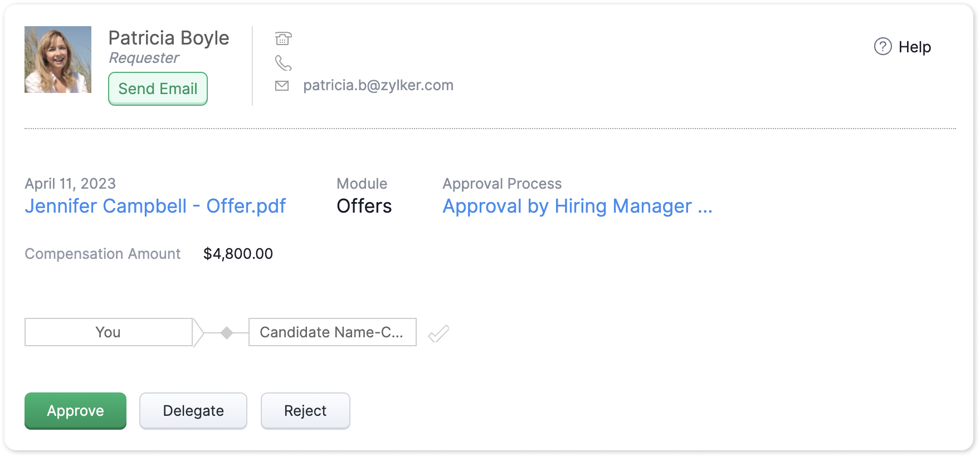
Task: Click the $4,800.00 compensation amount
Action: (238, 254)
